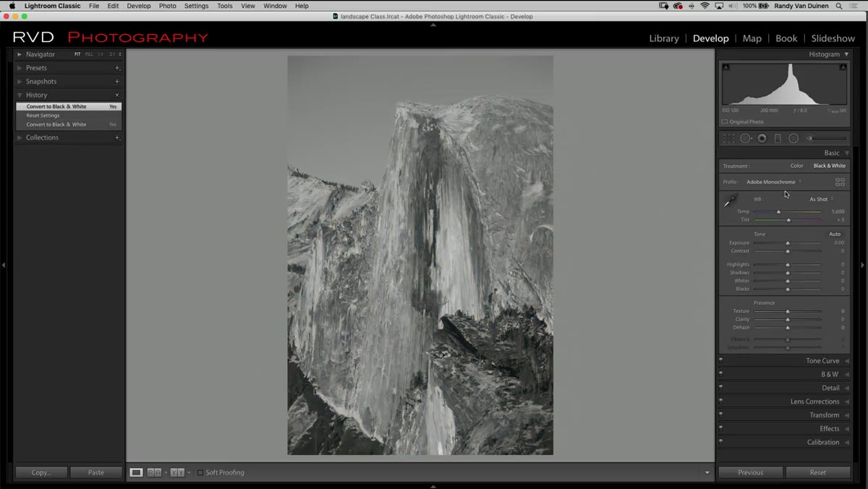Open the Photo menu
Image resolution: width=868 pixels, height=489 pixels.
167,6
